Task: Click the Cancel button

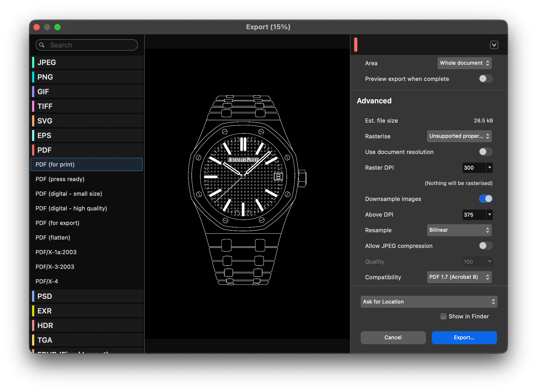Action: tap(393, 337)
